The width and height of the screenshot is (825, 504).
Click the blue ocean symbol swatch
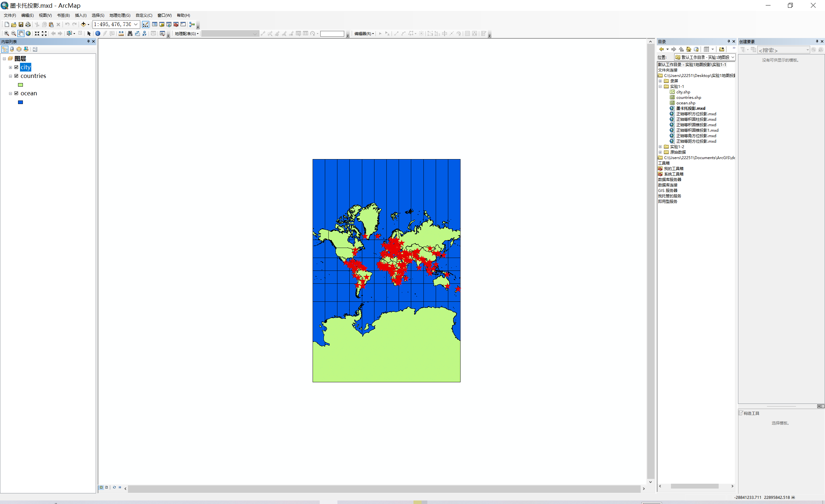[x=20, y=102]
